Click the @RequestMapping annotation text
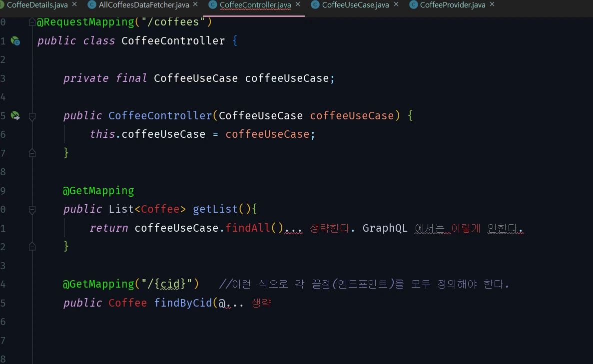This screenshot has width=593, height=364. pyautogui.click(x=85, y=22)
